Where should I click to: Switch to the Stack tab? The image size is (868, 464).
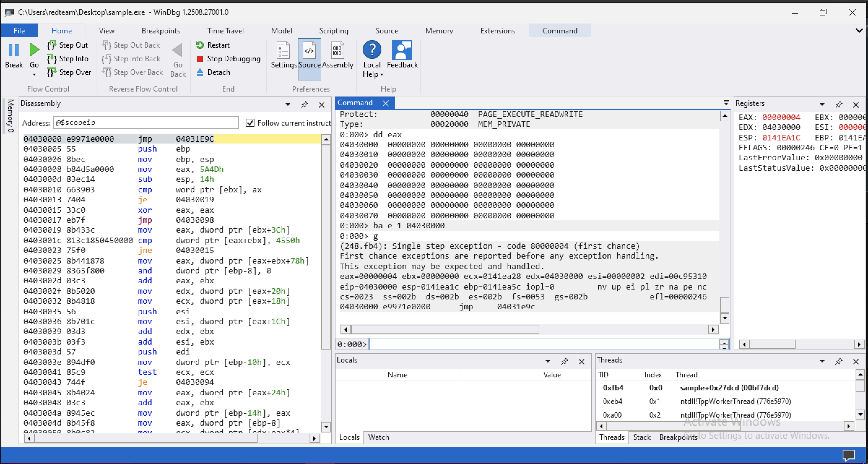point(642,437)
